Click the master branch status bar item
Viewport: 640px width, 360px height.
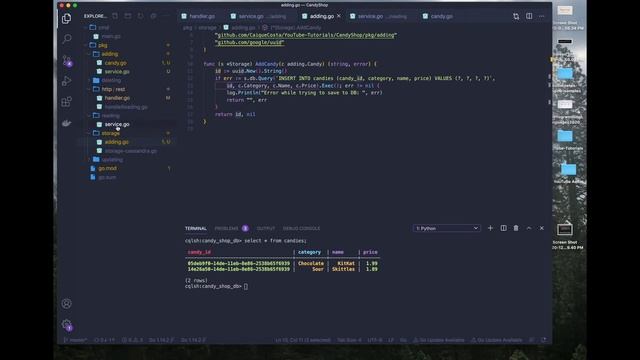[76, 340]
